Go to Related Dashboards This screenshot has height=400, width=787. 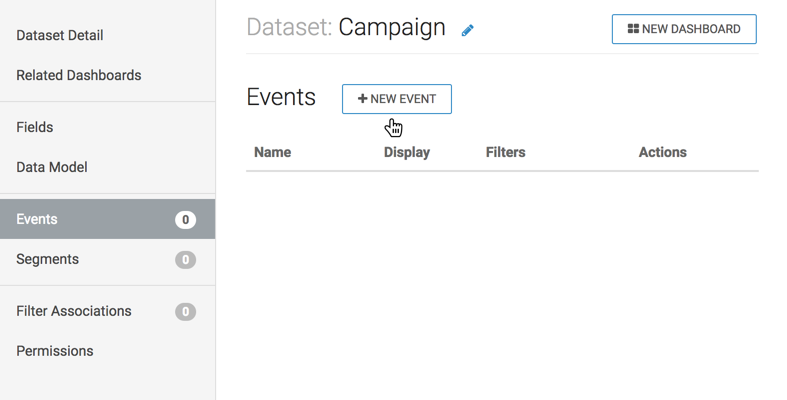(x=79, y=76)
